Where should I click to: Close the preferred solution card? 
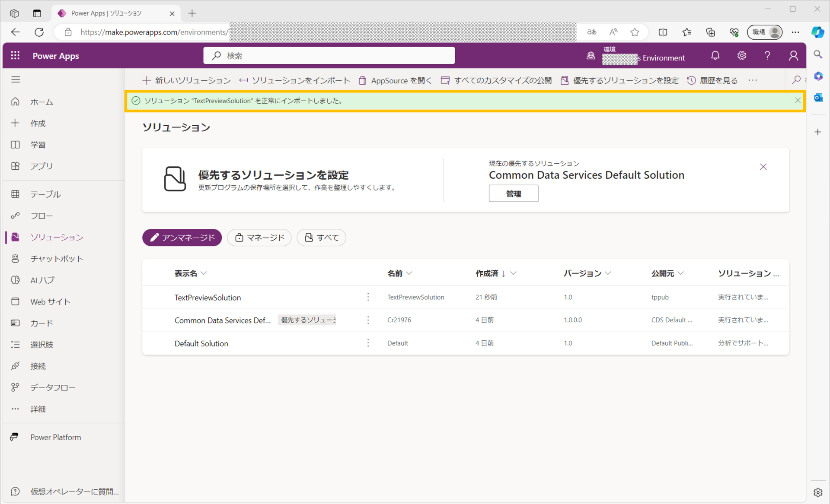point(763,167)
